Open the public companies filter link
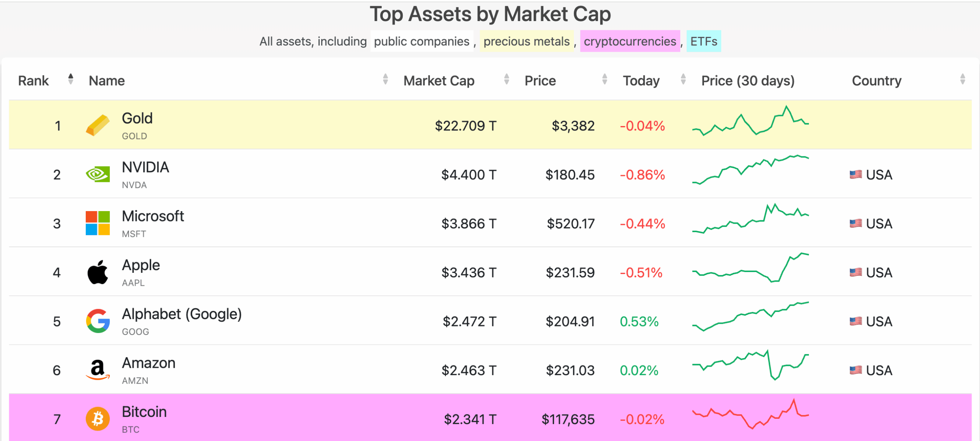980x441 pixels. [x=421, y=41]
